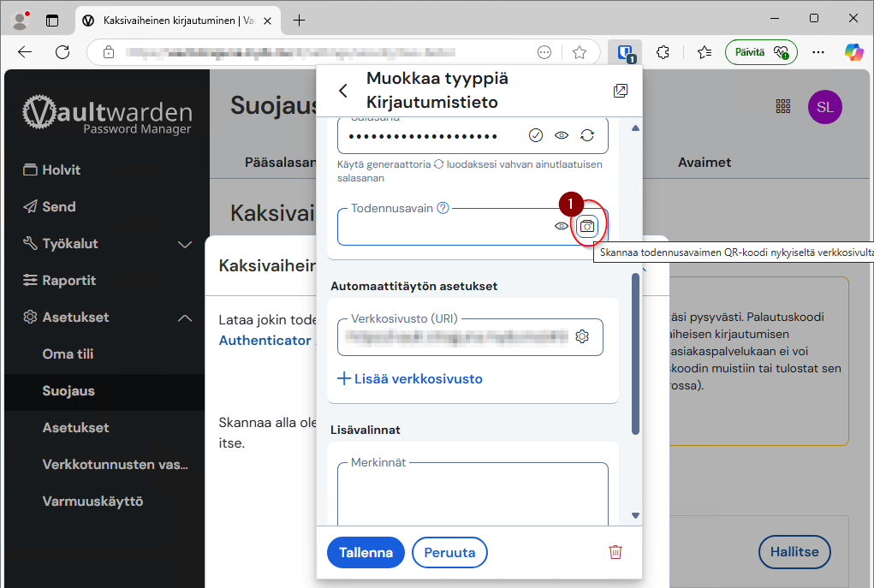
Task: Open browser Favorites list
Action: coord(704,52)
